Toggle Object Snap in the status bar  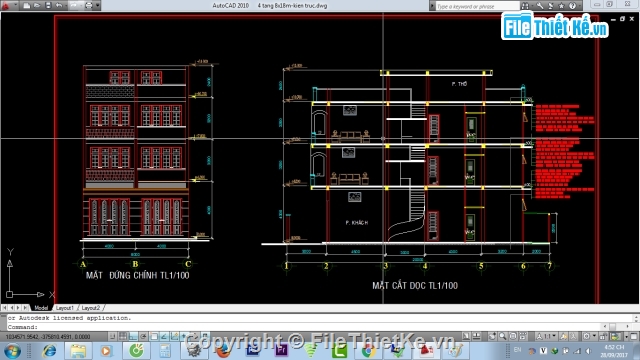pos(154,336)
